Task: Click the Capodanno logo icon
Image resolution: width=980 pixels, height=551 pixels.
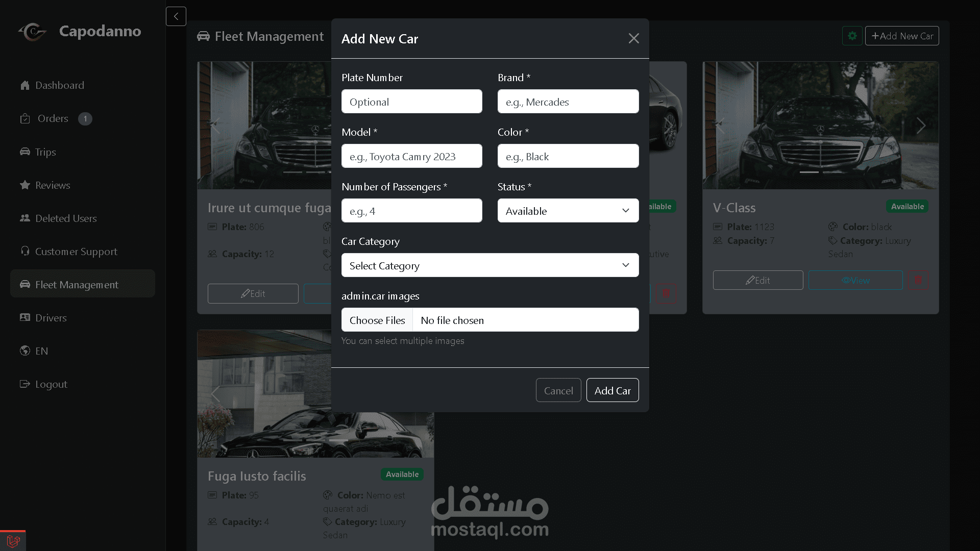Action: (33, 32)
